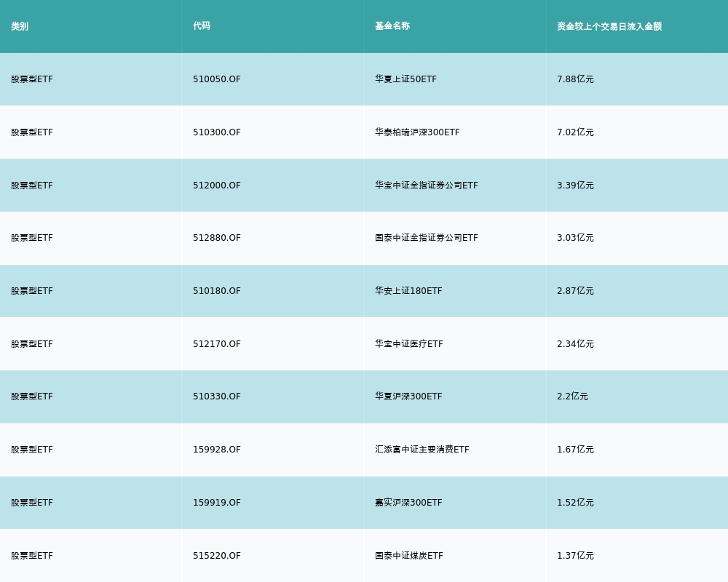Open 华夏沪深300ETF fund entry
Viewport: 728px width, 582px height.
point(408,396)
